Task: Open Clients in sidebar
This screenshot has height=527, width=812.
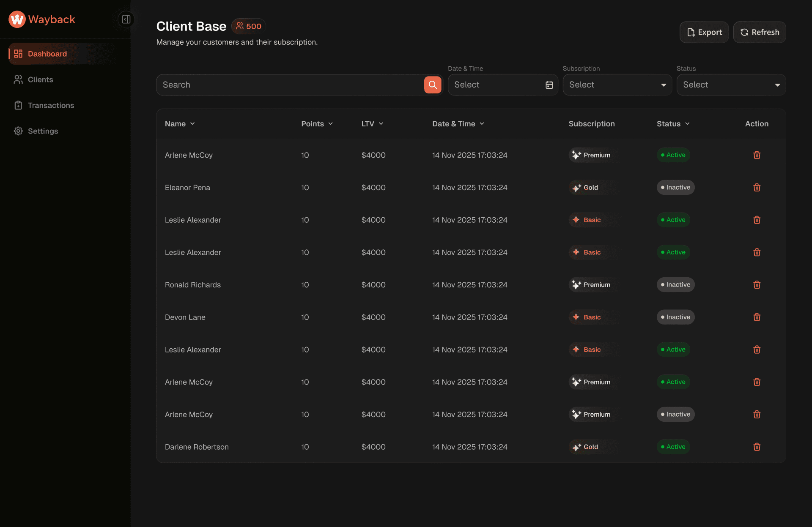Action: 40,80
